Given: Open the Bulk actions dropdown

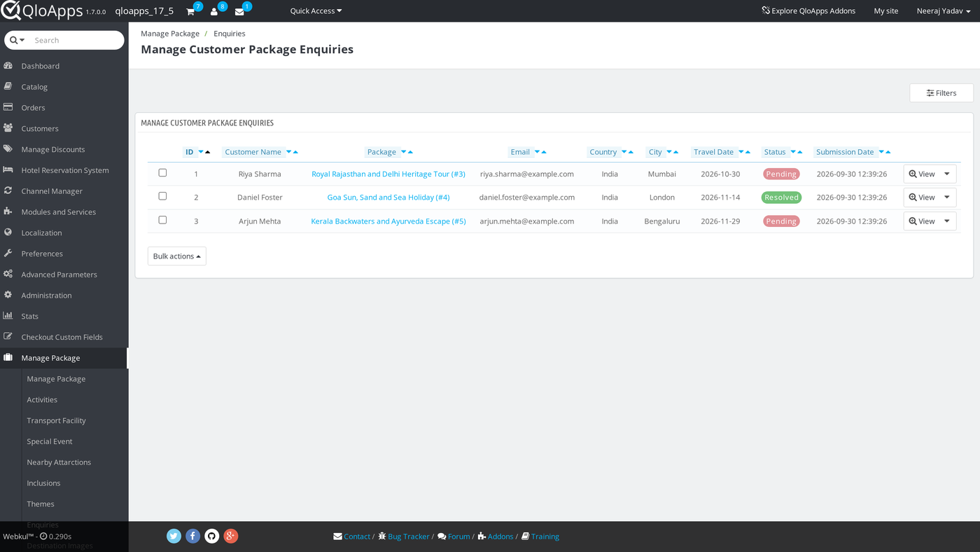Looking at the screenshot, I should 177,256.
